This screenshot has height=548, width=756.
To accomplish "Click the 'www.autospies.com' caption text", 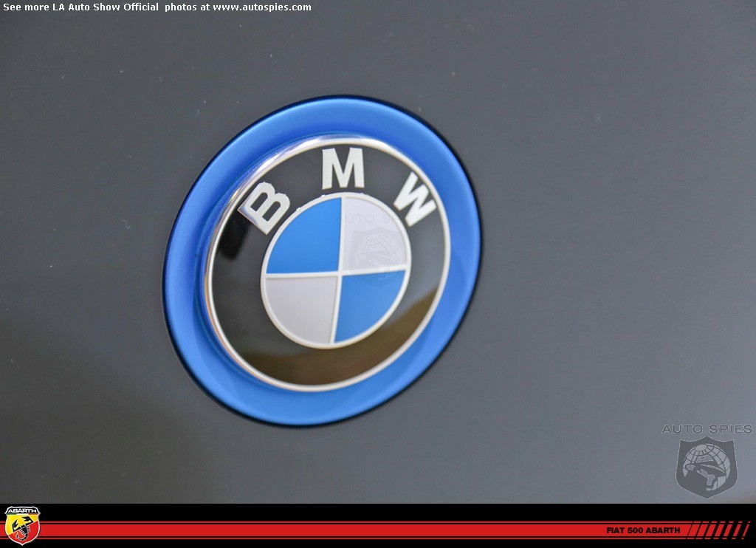I will [x=262, y=7].
